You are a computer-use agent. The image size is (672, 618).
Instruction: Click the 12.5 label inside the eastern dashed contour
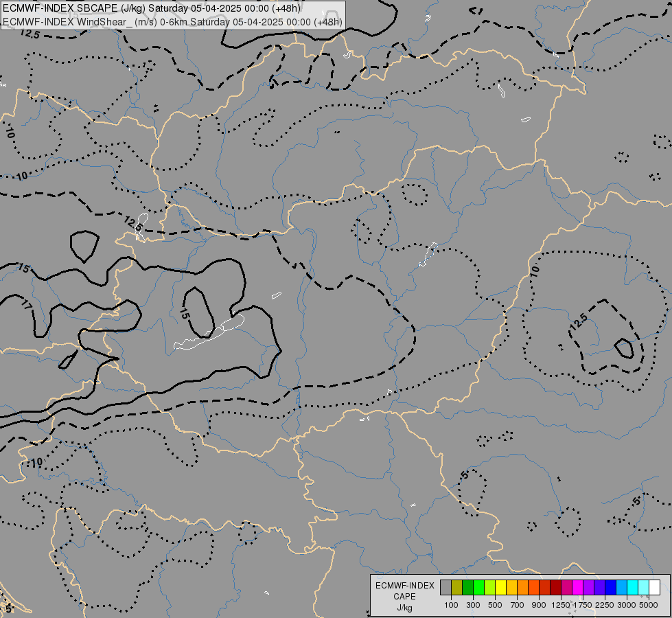579,321
